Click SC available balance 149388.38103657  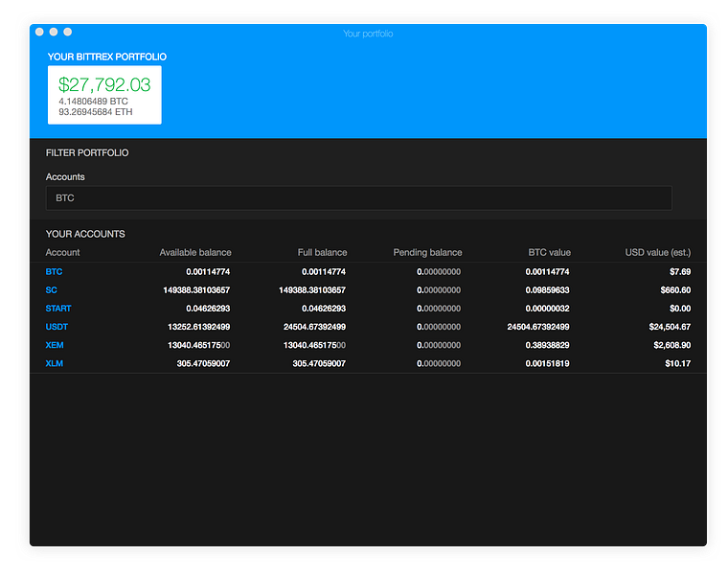point(196,290)
